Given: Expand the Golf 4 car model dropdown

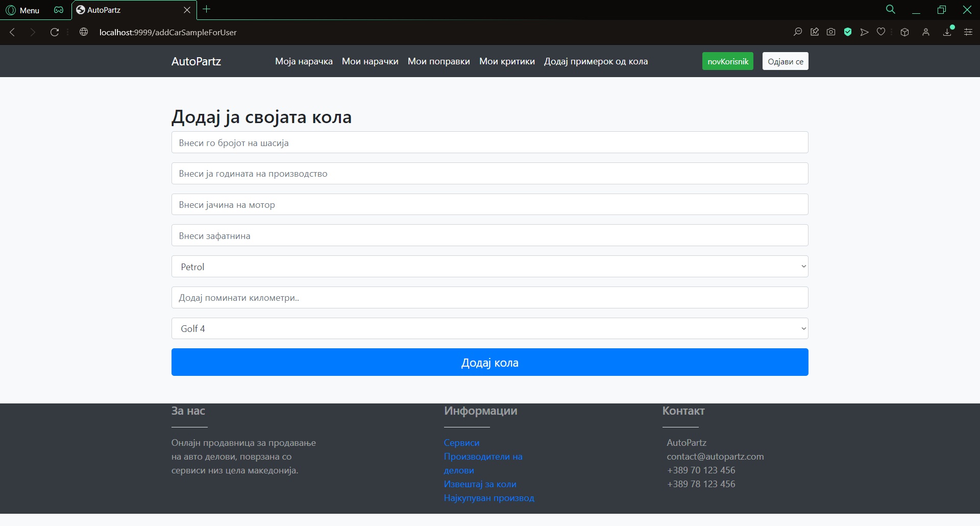Looking at the screenshot, I should tap(489, 328).
